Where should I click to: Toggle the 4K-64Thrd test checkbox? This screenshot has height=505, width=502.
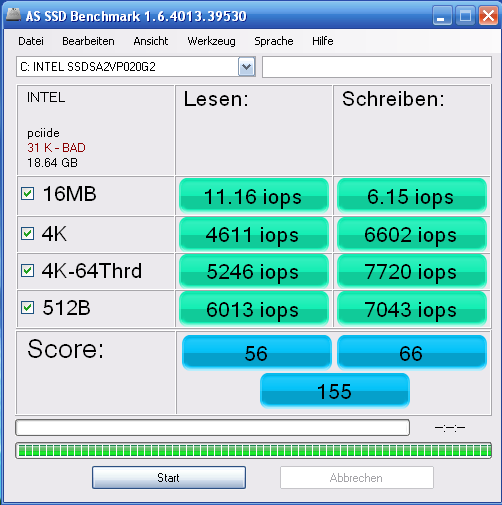tap(27, 271)
